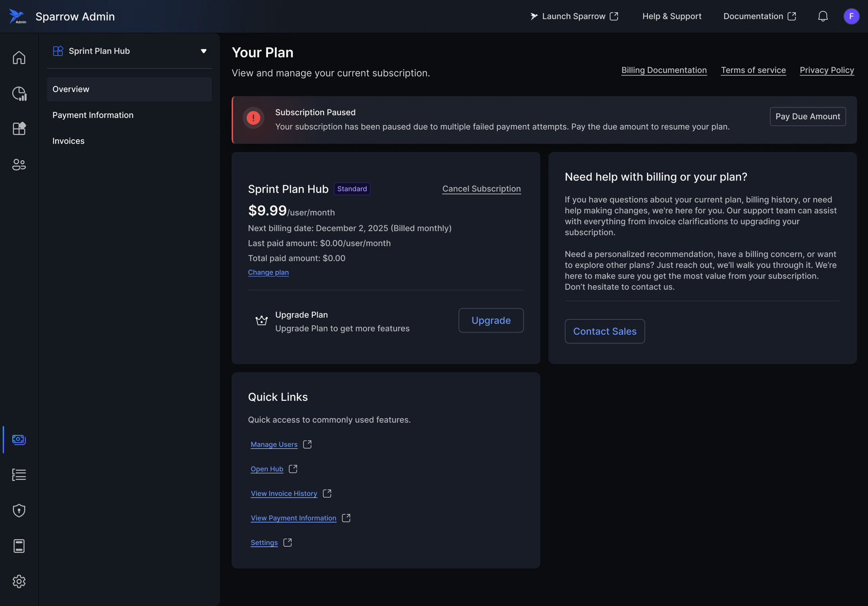Viewport: 868px width, 606px height.
Task: Select the billing money sidebar icon
Action: click(19, 439)
